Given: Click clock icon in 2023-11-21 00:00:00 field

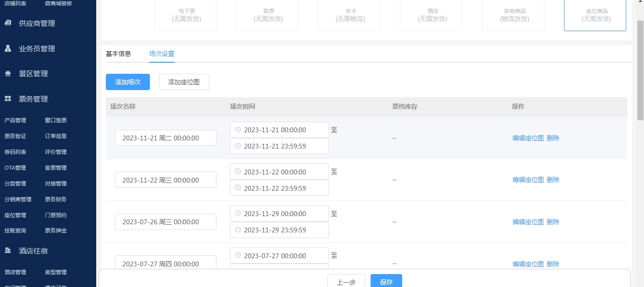Looking at the screenshot, I should pos(238,130).
